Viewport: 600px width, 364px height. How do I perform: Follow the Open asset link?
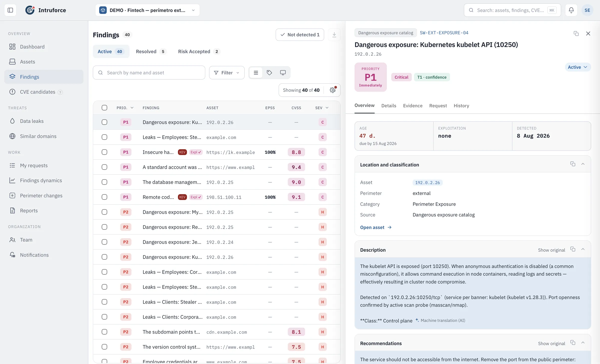pyautogui.click(x=376, y=227)
